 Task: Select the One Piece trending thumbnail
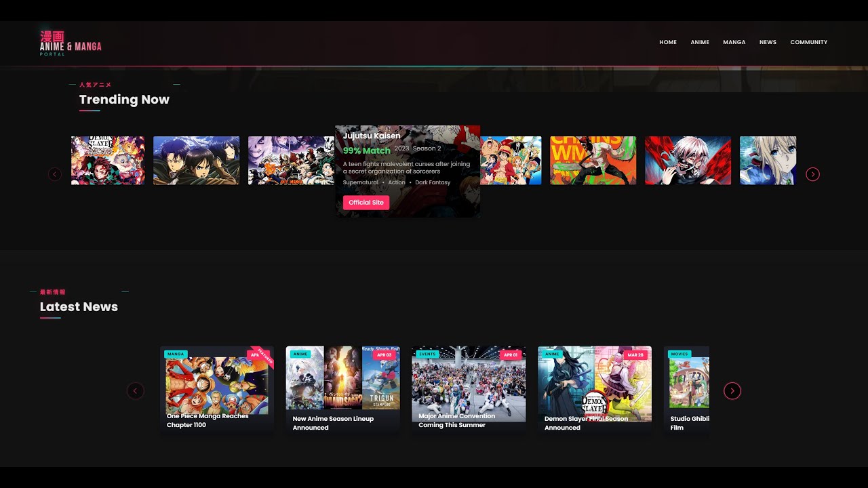511,161
